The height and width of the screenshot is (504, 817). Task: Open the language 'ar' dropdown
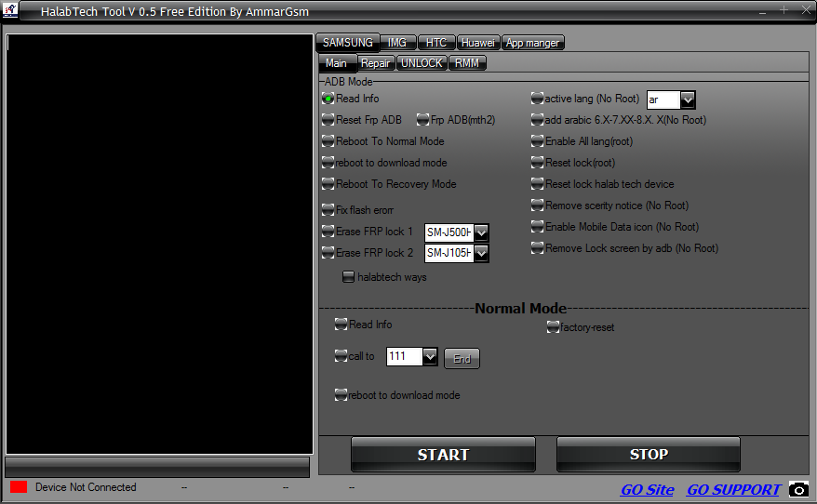pyautogui.click(x=688, y=99)
